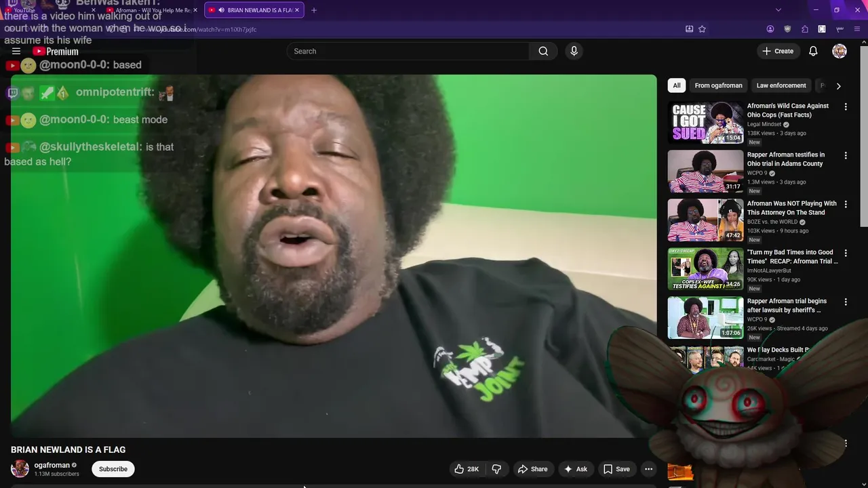Open the ogafroman channel name link
This screenshot has height=488, width=868.
pos(52,465)
